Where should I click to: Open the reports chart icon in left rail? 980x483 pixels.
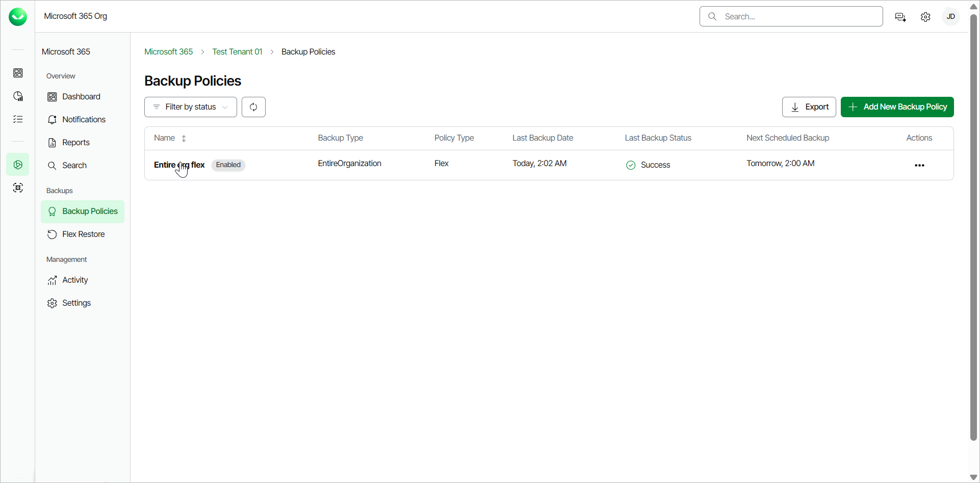click(18, 96)
